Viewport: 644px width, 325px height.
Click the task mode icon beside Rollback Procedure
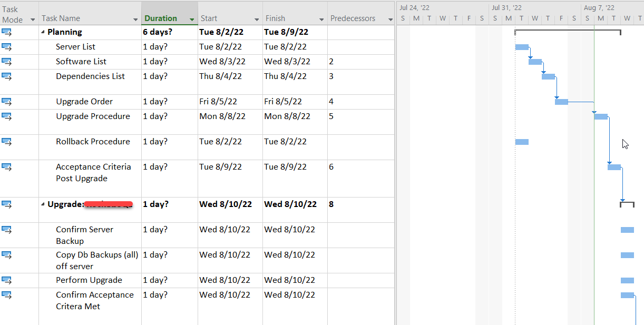click(6, 142)
